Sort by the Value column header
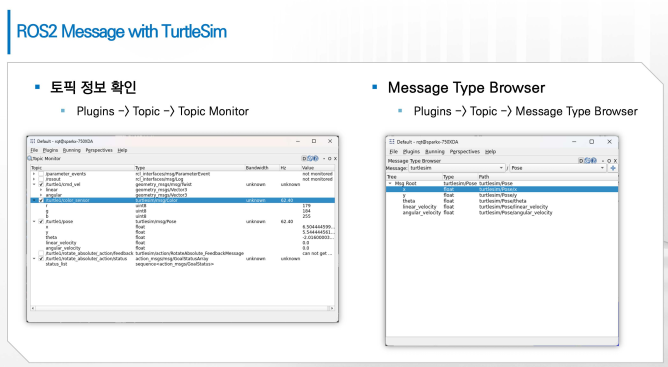Viewport: 668px width, 367px height. click(318, 168)
